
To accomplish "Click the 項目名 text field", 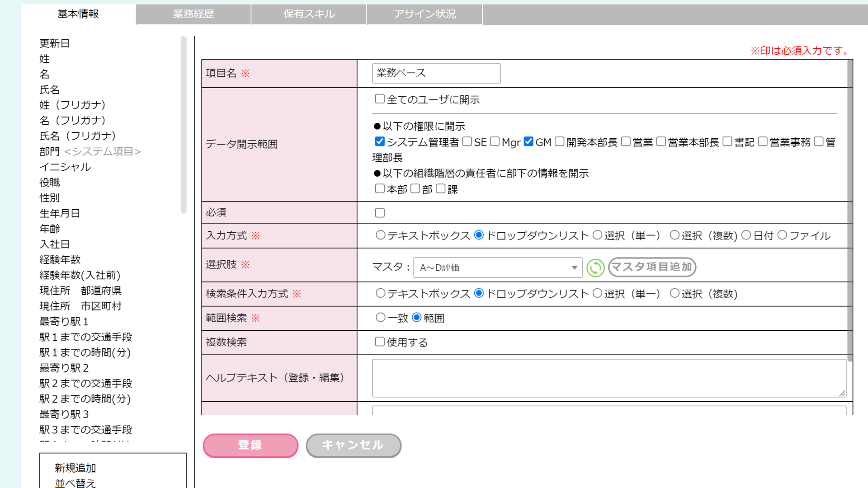I will click(436, 73).
